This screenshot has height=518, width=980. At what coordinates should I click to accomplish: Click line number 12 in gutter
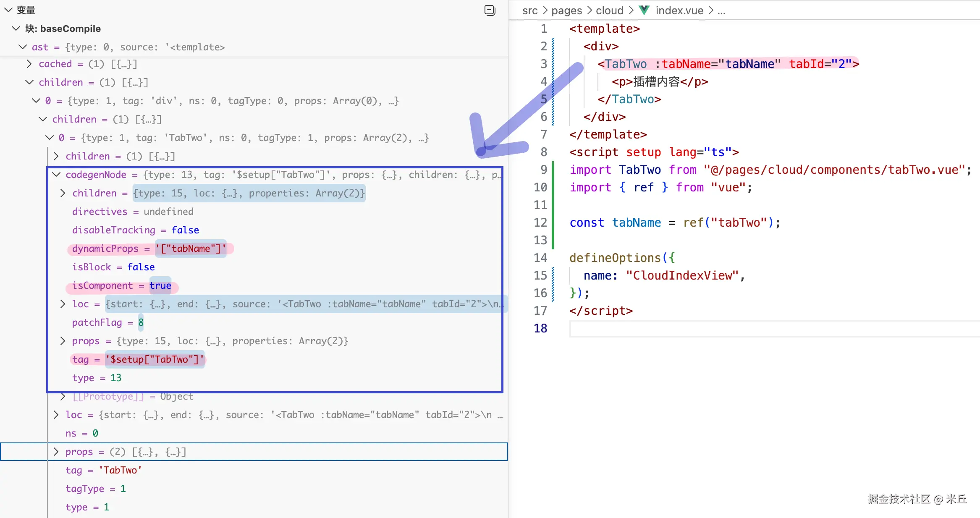click(540, 222)
